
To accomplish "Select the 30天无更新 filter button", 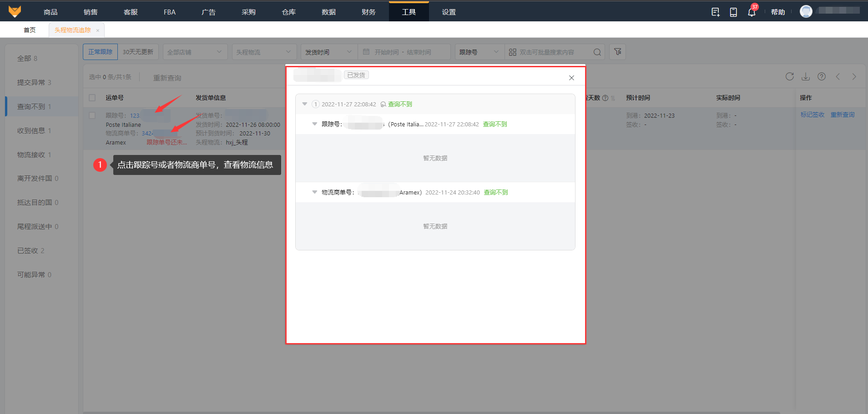I will pyautogui.click(x=138, y=52).
